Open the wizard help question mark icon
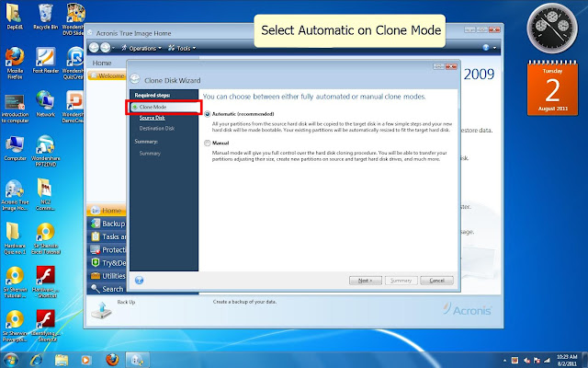 [x=139, y=280]
